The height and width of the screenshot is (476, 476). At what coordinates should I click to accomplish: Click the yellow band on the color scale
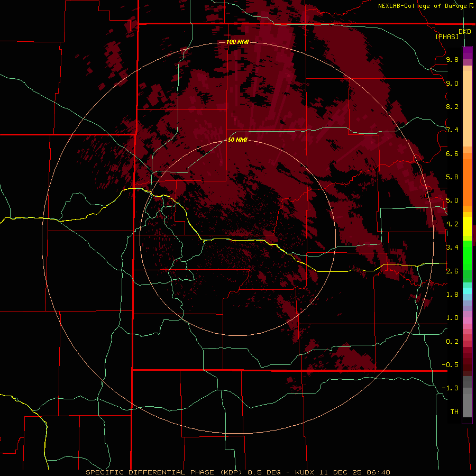[x=467, y=226]
